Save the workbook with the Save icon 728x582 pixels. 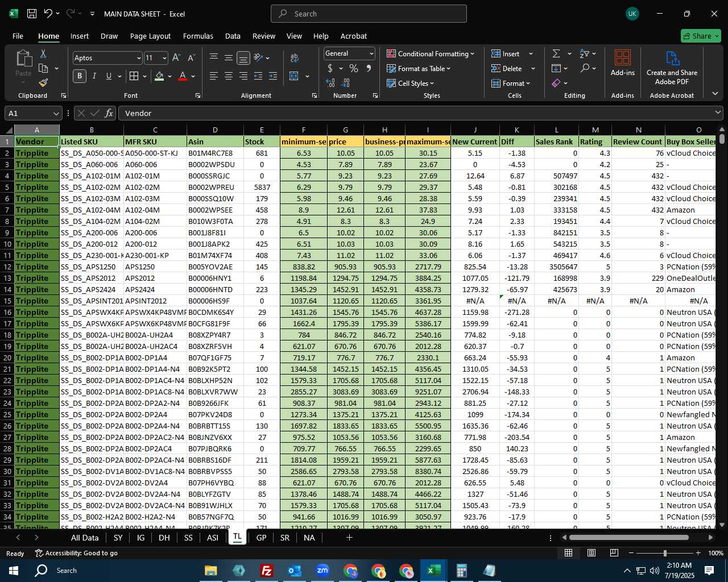click(32, 14)
